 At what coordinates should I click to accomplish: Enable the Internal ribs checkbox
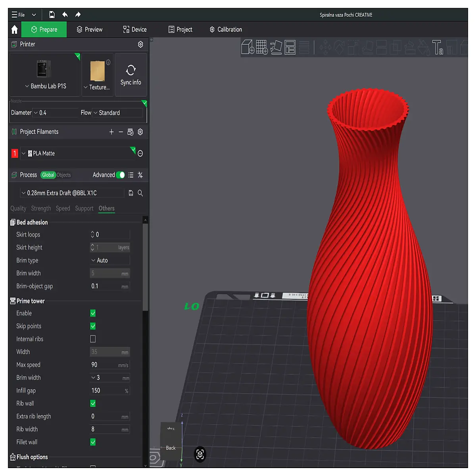[93, 339]
